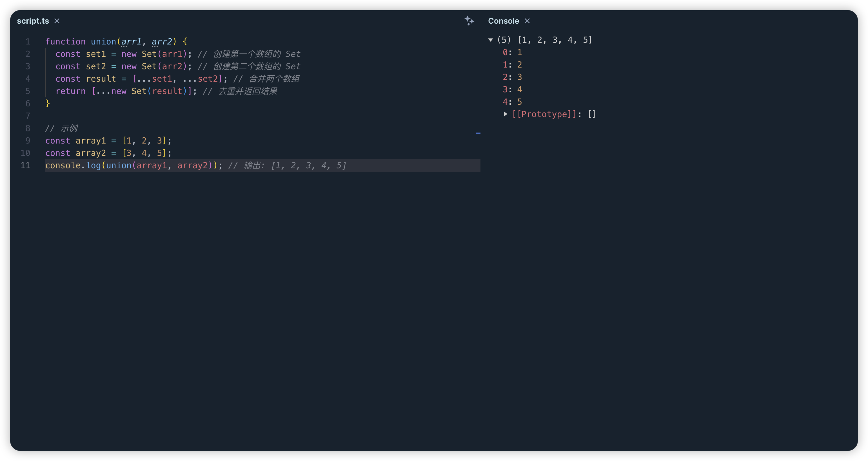Screen dimensions: 868x461
Task: Close the script.ts tab
Action: (57, 21)
